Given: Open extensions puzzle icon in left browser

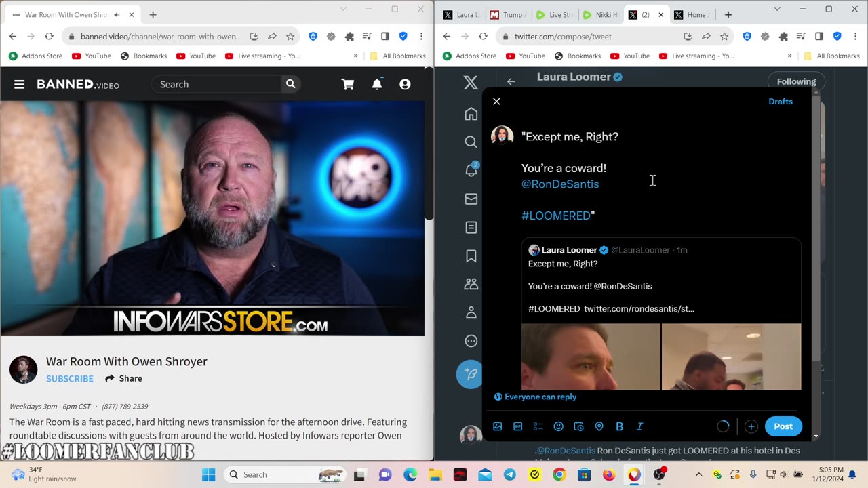Looking at the screenshot, I should 349,36.
